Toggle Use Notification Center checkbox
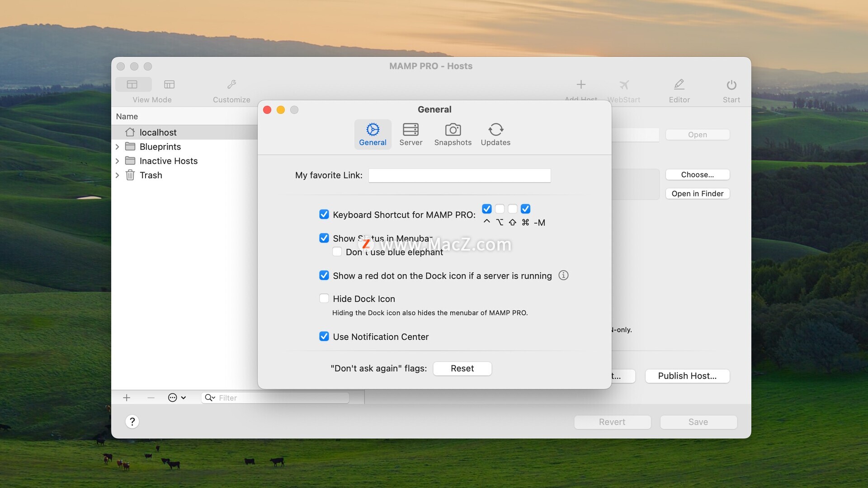 tap(324, 336)
